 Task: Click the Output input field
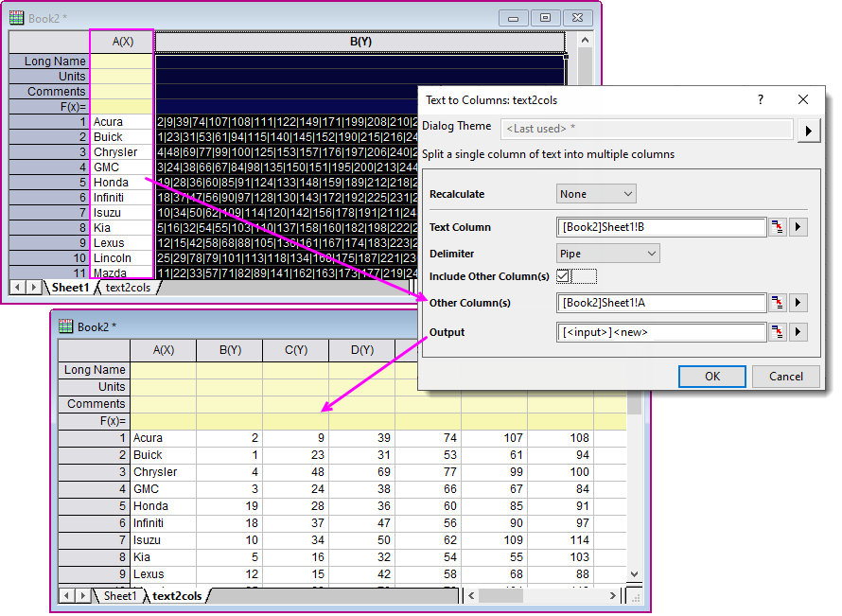[x=661, y=332]
